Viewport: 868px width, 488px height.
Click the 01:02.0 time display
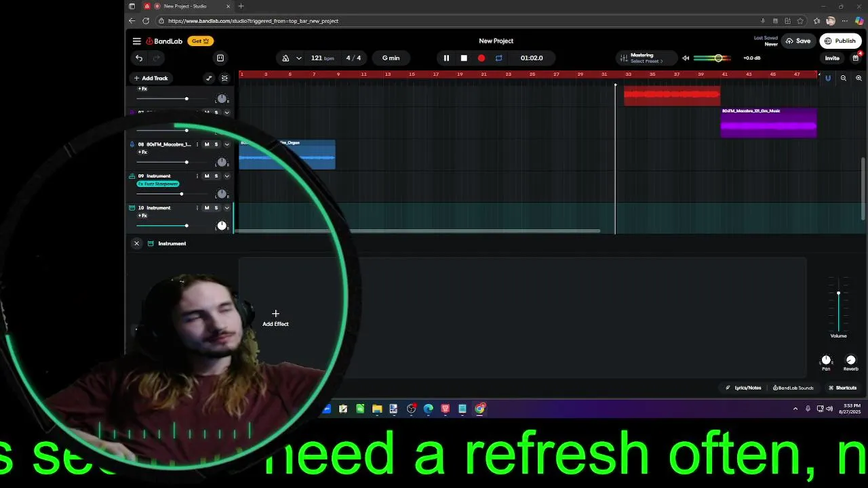pos(532,58)
